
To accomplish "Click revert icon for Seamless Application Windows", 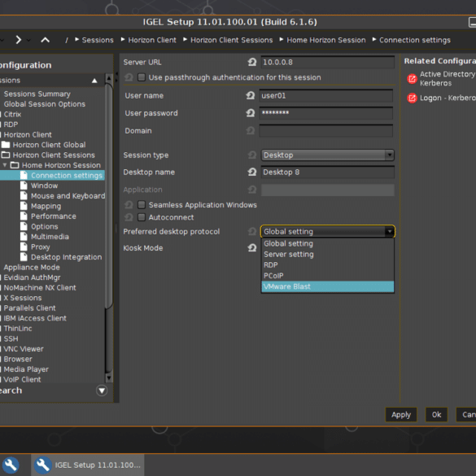I will pyautogui.click(x=129, y=205).
